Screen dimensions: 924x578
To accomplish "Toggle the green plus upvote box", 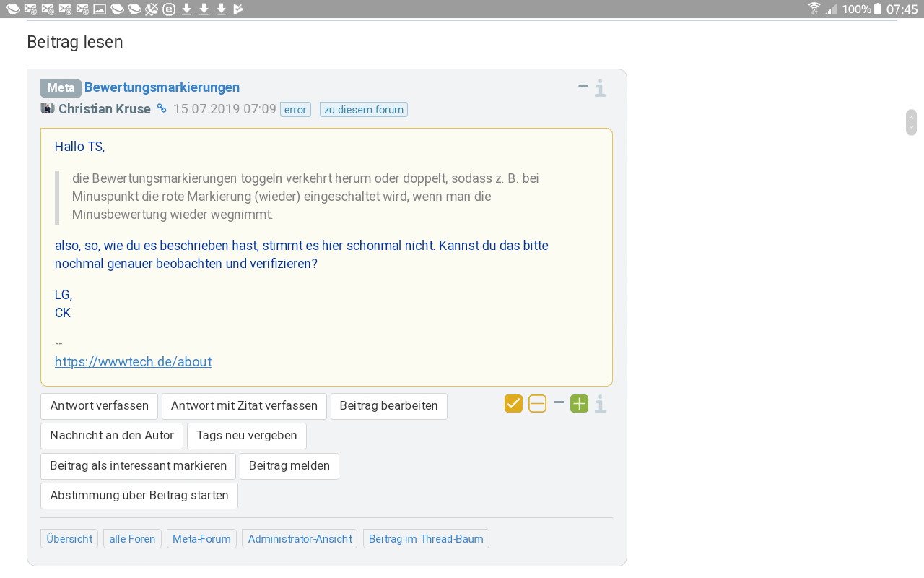I will coord(579,404).
